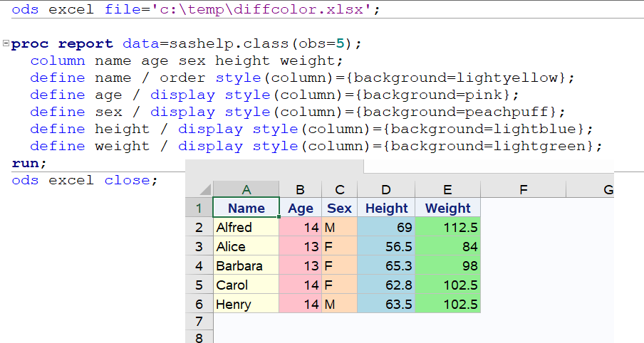
Task: Select Henry's Sex cell
Action: tap(340, 305)
